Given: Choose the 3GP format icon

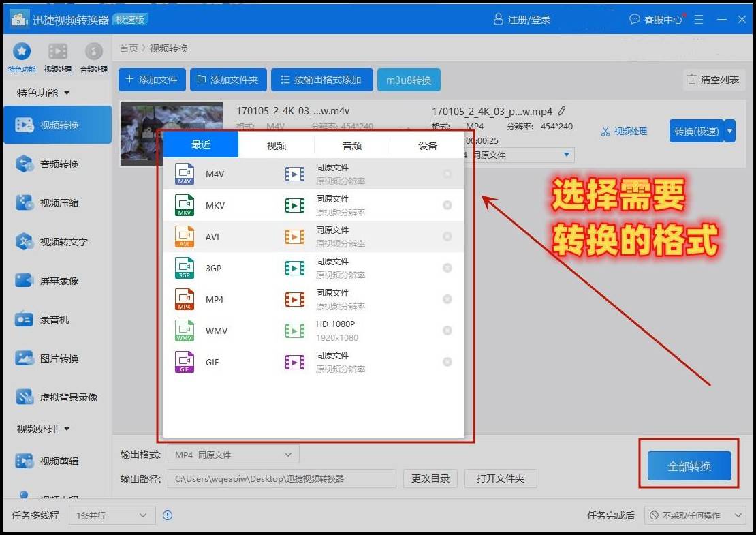Looking at the screenshot, I should point(185,268).
